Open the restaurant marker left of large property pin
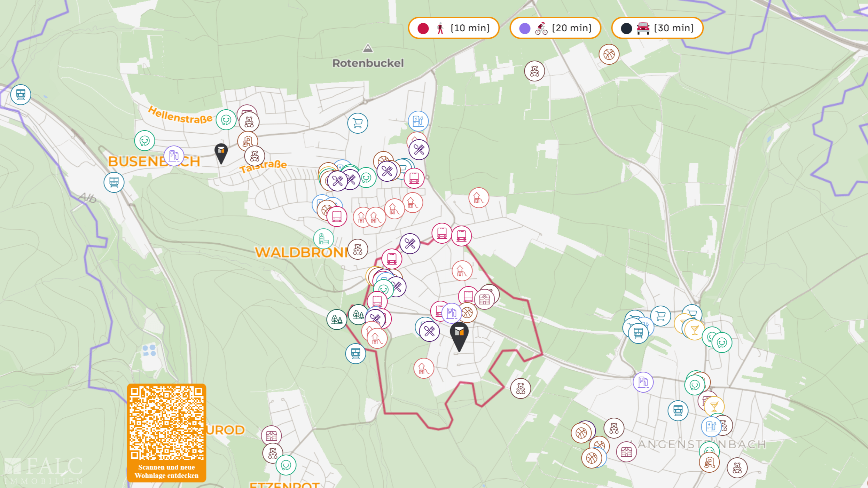The width and height of the screenshot is (868, 488). click(429, 331)
